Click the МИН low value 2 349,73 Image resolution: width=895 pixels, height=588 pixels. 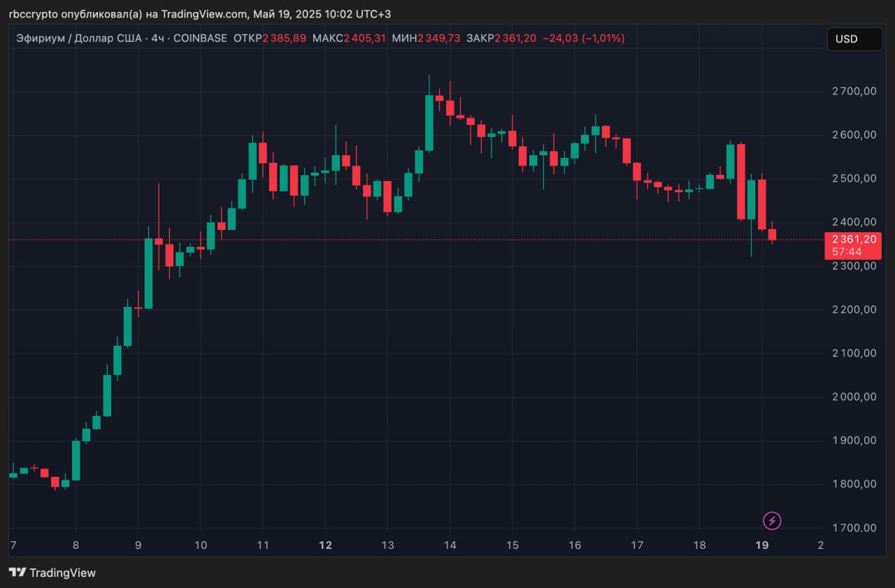[x=439, y=38]
